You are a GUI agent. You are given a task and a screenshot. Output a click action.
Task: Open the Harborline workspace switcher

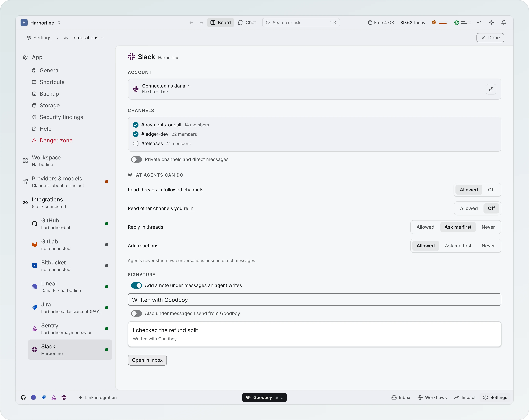point(41,23)
